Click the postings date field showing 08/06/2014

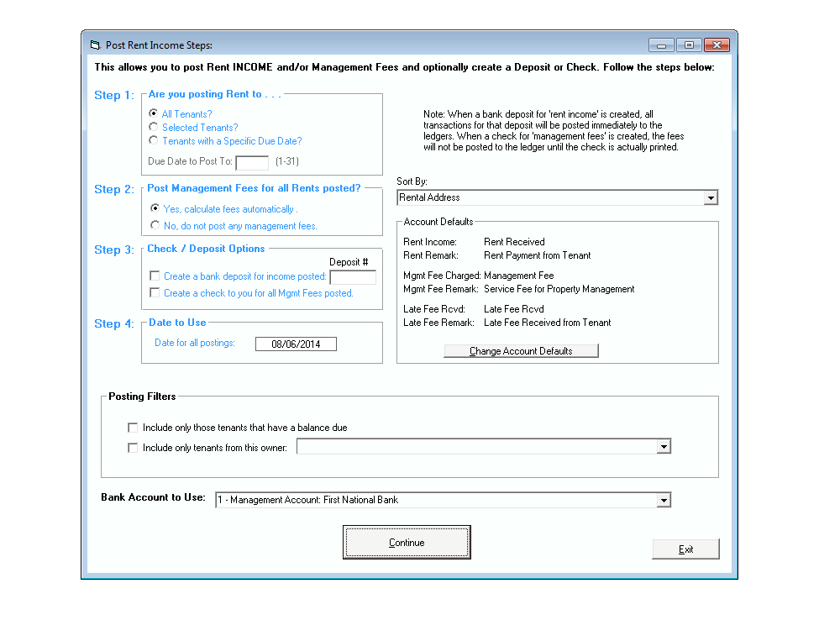(x=296, y=344)
